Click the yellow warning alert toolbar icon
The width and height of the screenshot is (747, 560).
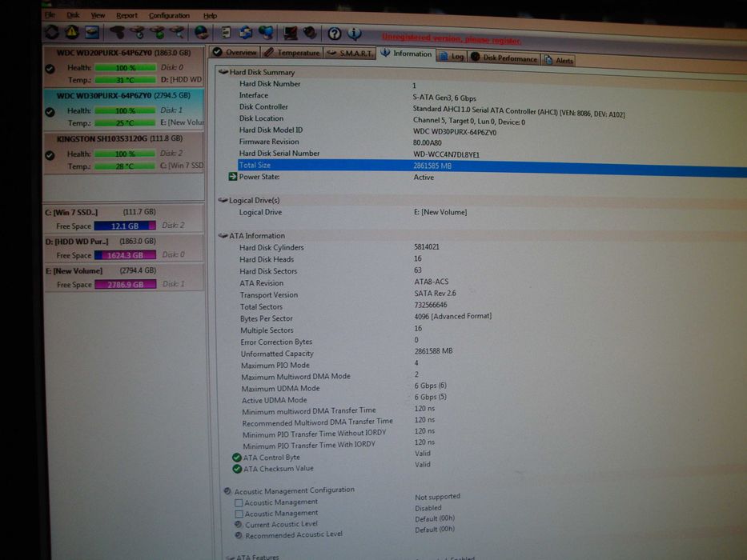72,32
